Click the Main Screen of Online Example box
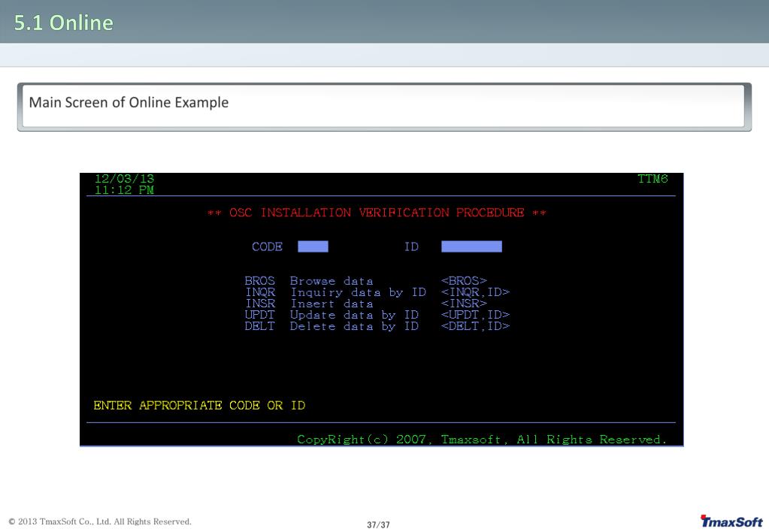 [x=385, y=107]
